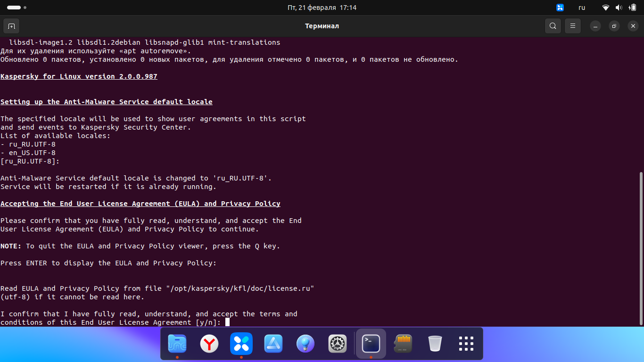Screen dimensions: 644x362
Task: Open the battery indicator
Action: (x=633, y=8)
